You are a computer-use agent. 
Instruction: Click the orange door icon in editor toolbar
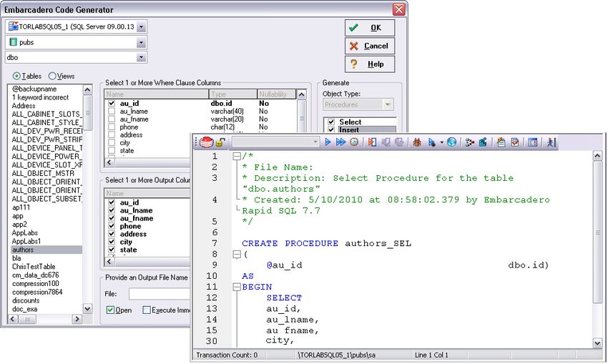(x=372, y=142)
